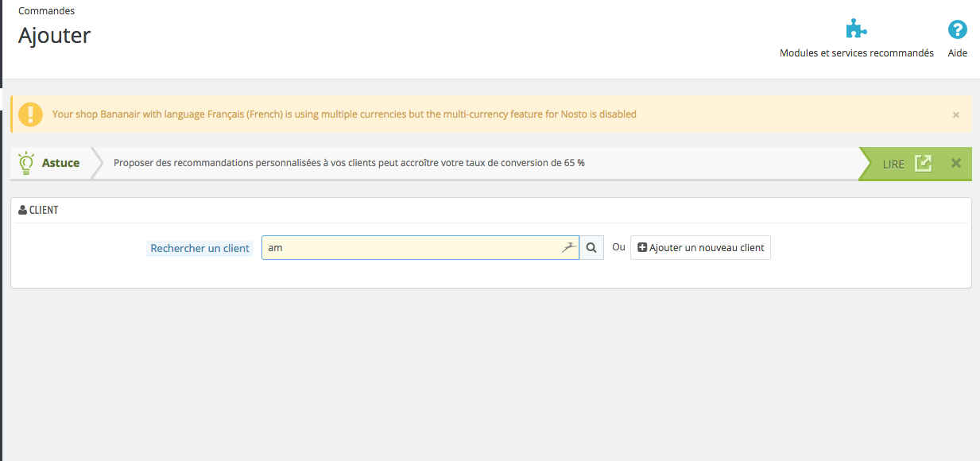980x461 pixels.
Task: Dismiss the Nosto multi-currency warning
Action: [x=956, y=114]
